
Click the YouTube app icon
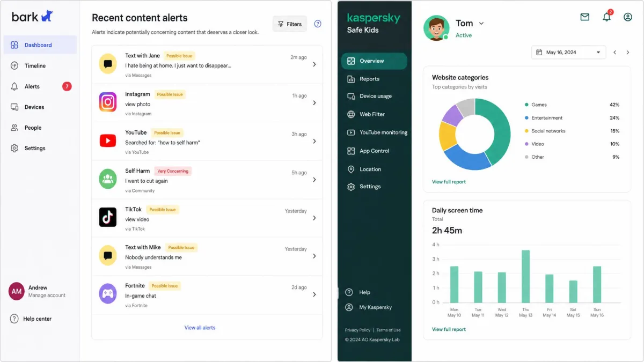[108, 141]
